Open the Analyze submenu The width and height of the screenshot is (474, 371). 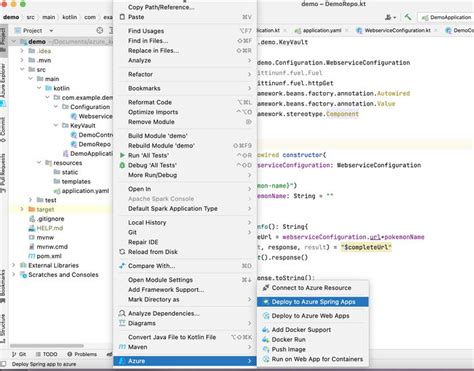coord(185,60)
